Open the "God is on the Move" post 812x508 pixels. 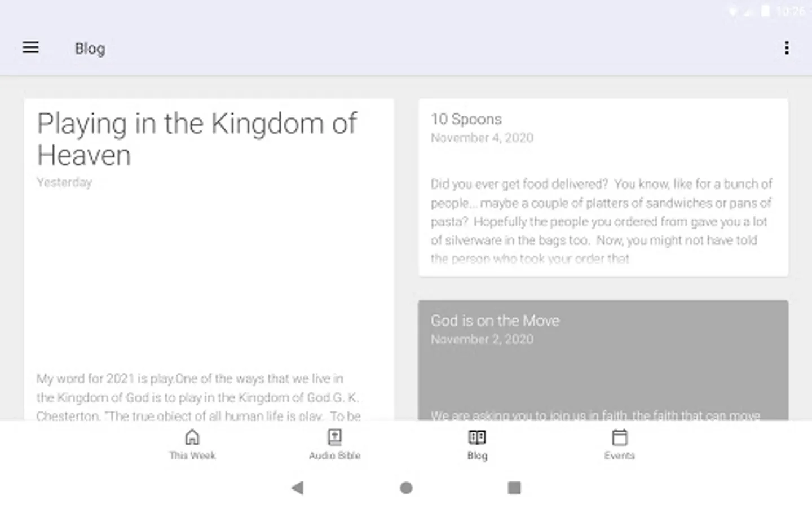pyautogui.click(x=495, y=321)
